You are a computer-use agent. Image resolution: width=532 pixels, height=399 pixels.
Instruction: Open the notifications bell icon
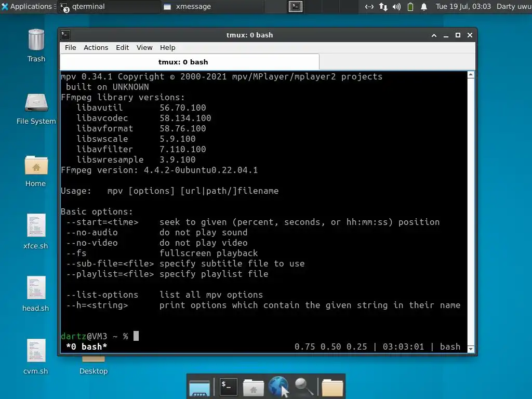pyautogui.click(x=424, y=6)
